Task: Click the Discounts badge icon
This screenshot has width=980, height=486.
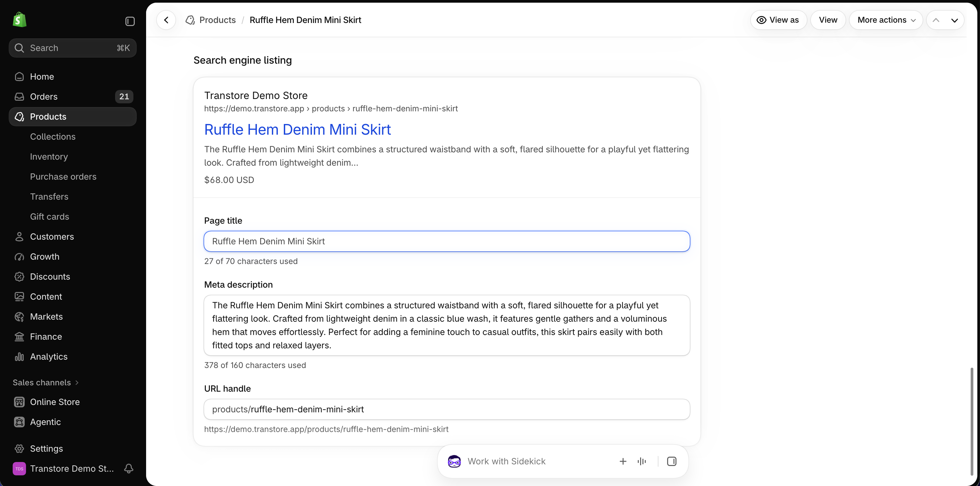Action: pyautogui.click(x=19, y=276)
